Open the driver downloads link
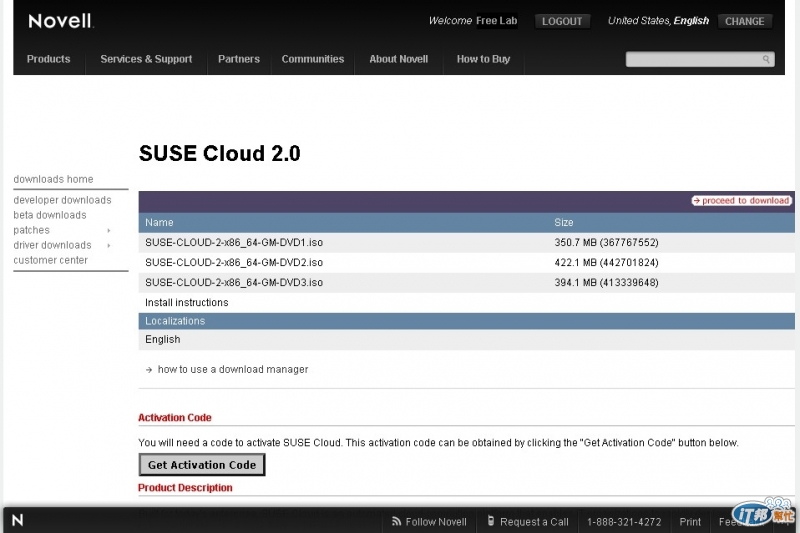The width and height of the screenshot is (800, 533). pyautogui.click(x=52, y=245)
